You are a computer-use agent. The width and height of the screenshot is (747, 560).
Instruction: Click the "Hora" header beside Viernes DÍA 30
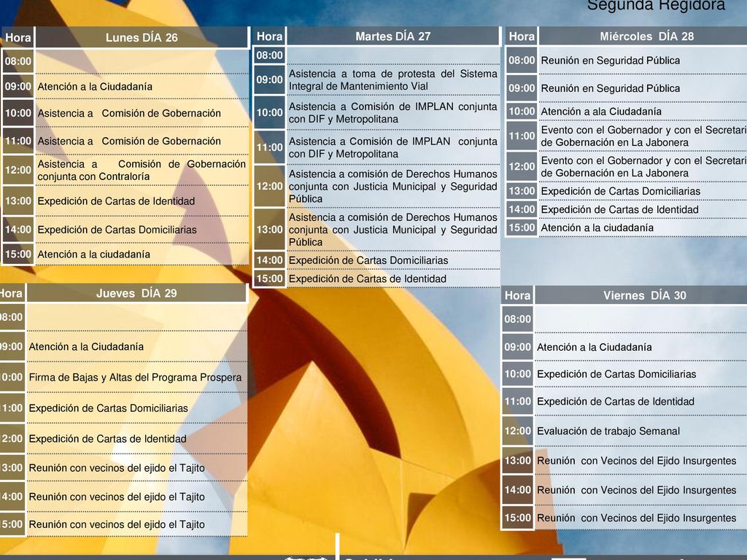tap(517, 295)
